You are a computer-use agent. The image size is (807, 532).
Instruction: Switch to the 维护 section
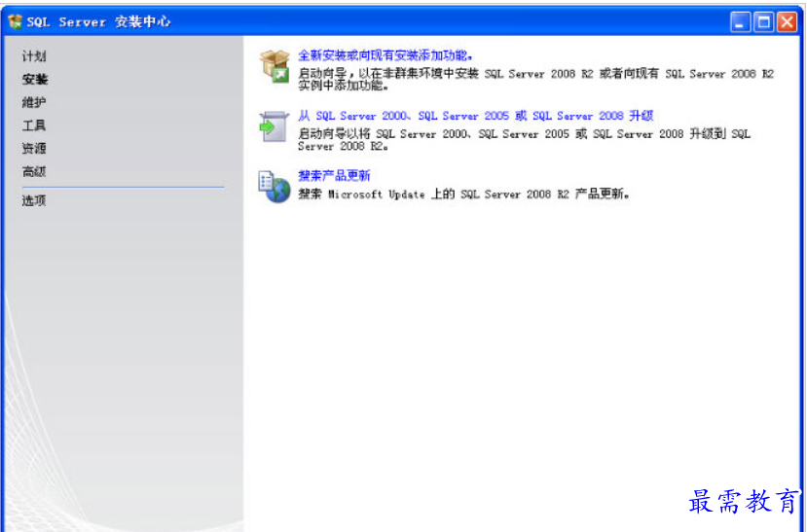point(34,102)
